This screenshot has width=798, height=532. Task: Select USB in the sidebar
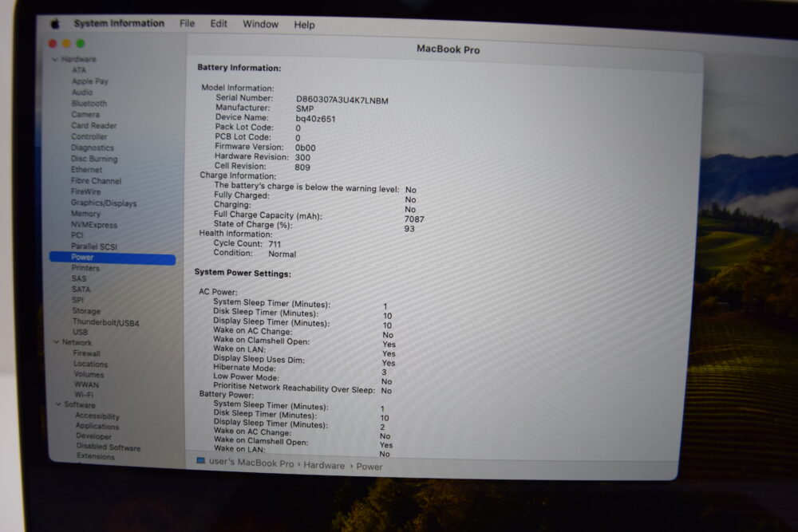pos(81,332)
